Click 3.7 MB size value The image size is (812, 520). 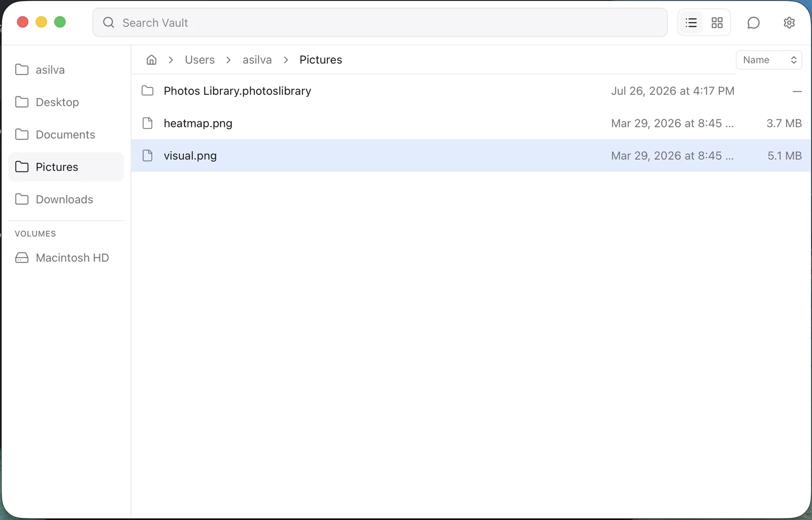[784, 123]
